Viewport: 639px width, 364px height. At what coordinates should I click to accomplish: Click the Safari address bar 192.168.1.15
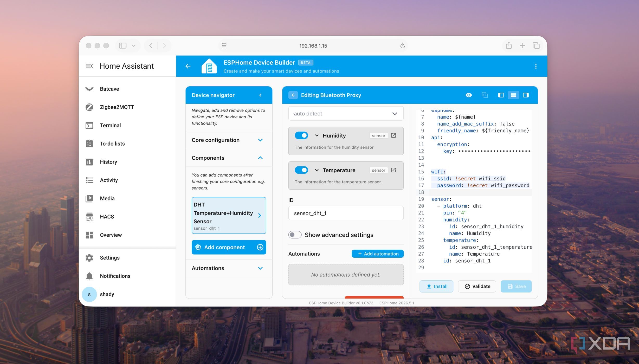tap(313, 46)
